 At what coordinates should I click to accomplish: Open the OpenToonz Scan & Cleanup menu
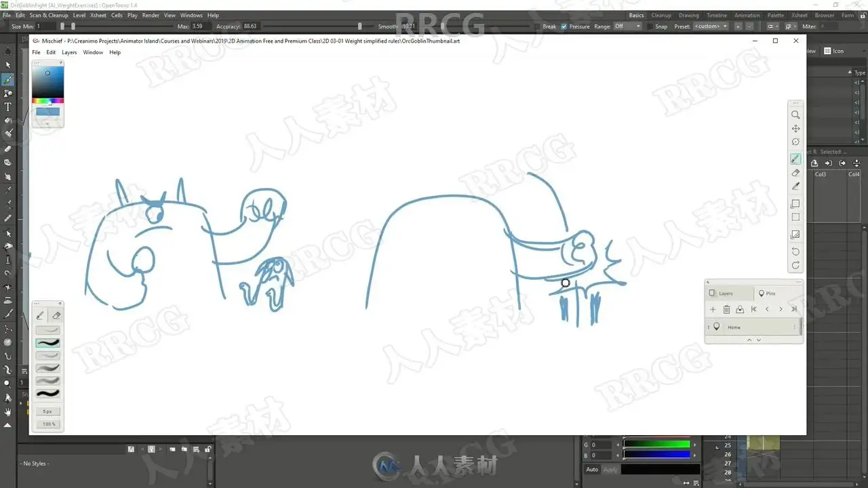pos(49,15)
